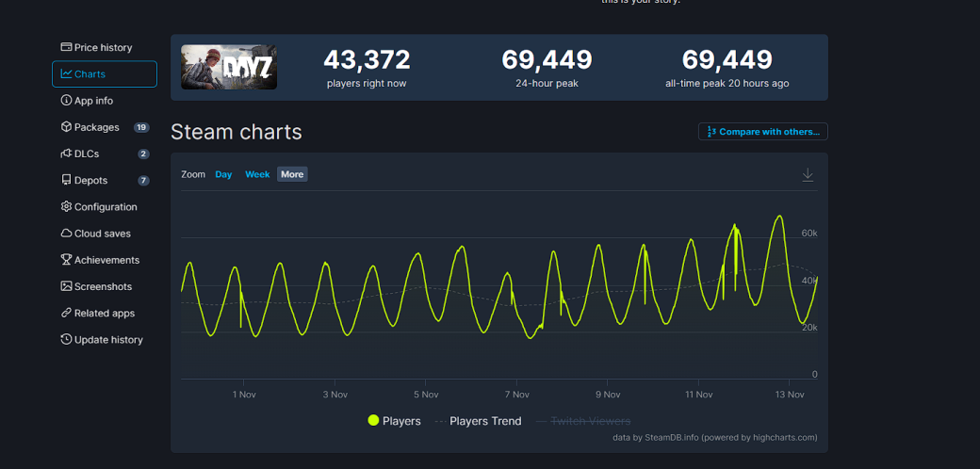Screen dimensions: 980x469
Task: Toggle the Players series legend
Action: click(x=395, y=421)
